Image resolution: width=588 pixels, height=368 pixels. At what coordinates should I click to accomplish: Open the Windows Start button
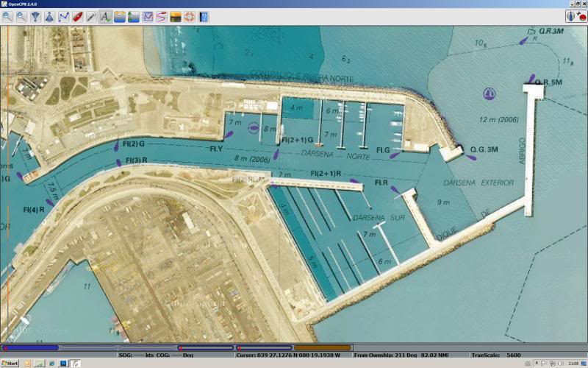coord(10,364)
